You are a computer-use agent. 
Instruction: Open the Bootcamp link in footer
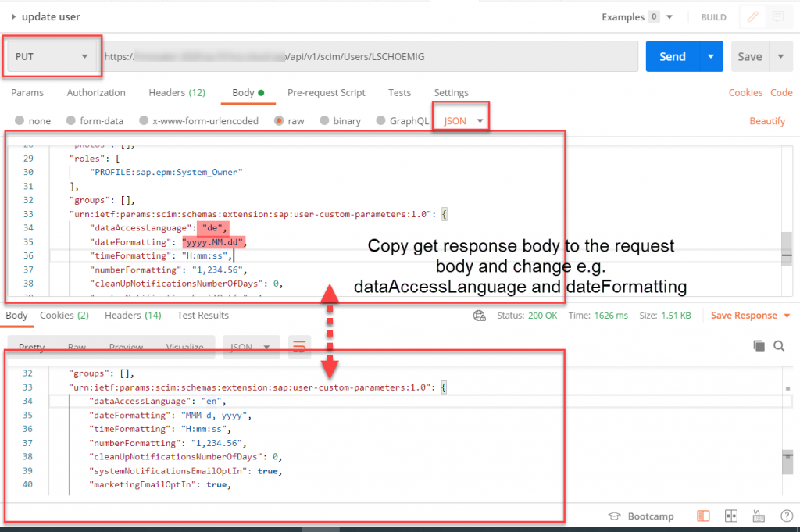click(651, 516)
